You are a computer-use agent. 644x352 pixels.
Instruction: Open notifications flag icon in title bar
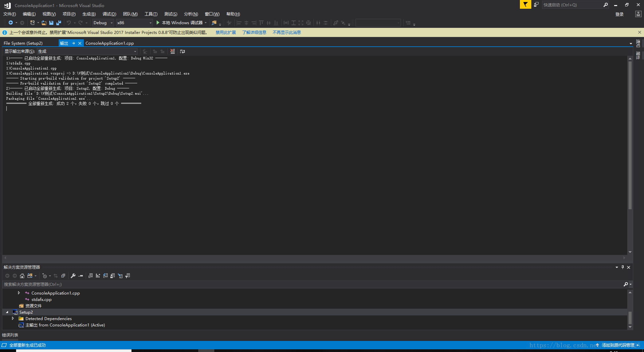pos(525,4)
